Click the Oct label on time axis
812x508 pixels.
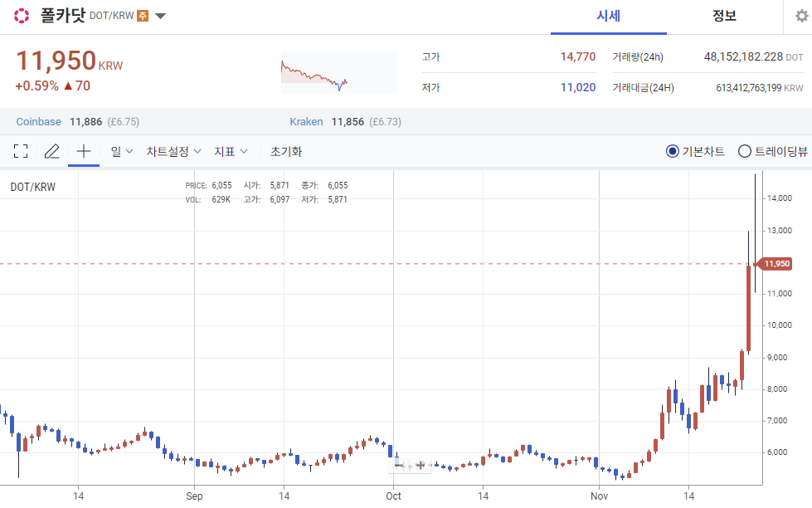[x=393, y=496]
